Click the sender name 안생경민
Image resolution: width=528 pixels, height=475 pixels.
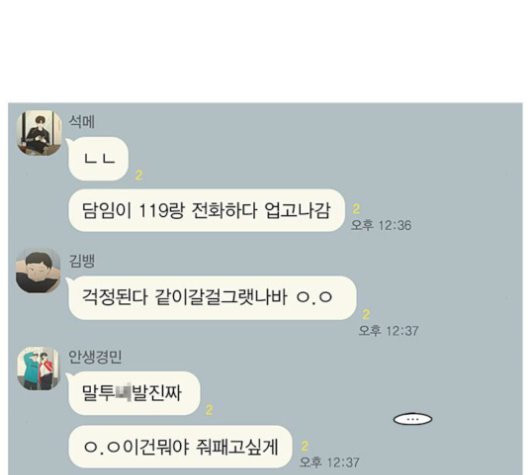[95, 357]
